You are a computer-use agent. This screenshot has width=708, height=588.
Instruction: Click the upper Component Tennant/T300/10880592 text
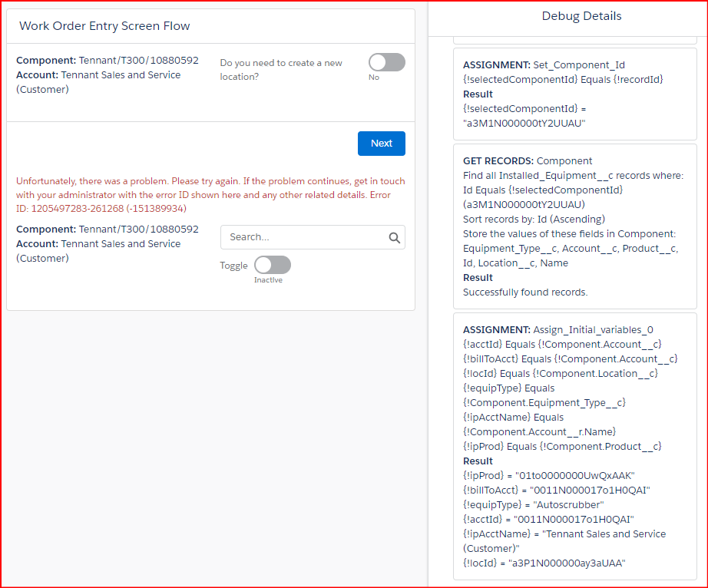tap(108, 61)
